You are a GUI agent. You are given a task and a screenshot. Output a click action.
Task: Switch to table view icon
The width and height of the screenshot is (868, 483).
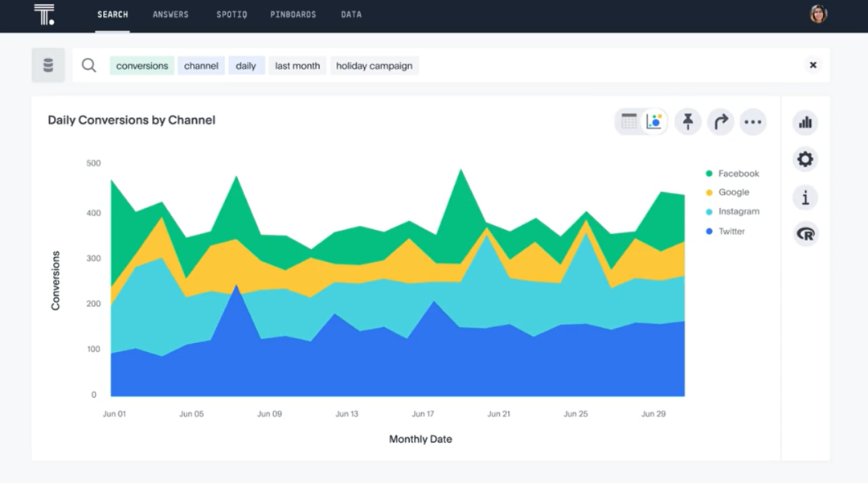tap(628, 121)
